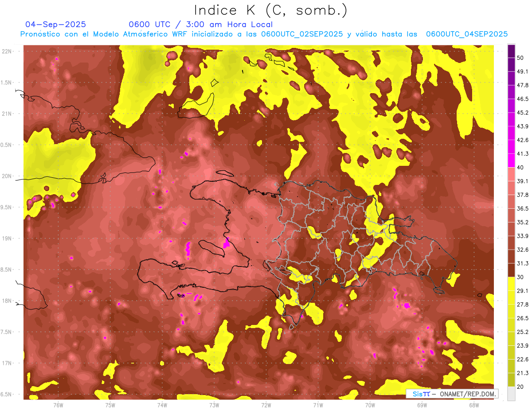The height and width of the screenshot is (411, 532).
Task: Click the "21.3" colorbar label
Action: click(x=522, y=373)
